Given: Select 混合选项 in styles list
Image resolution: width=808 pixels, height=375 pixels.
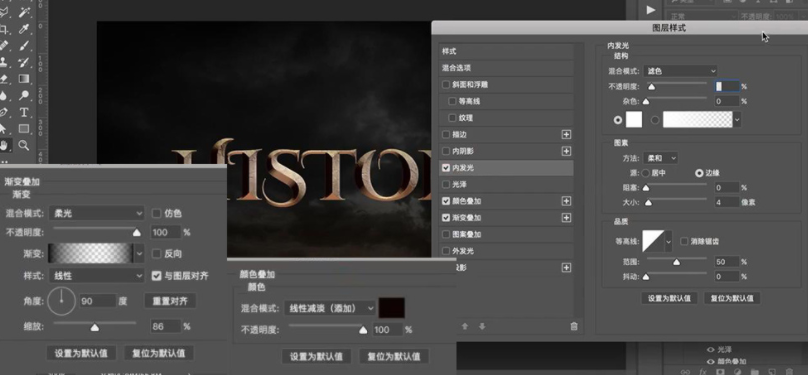Looking at the screenshot, I should [506, 68].
